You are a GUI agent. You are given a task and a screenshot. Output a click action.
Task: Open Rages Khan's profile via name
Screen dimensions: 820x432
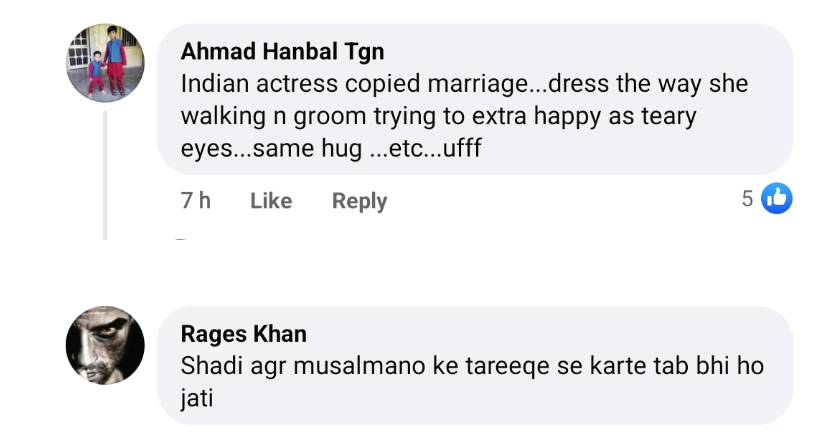pyautogui.click(x=244, y=334)
